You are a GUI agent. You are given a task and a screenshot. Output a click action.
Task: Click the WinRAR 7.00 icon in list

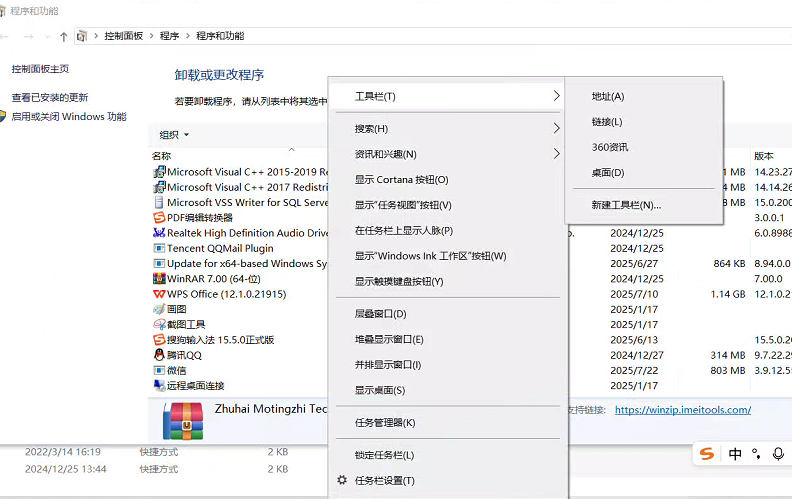point(159,279)
